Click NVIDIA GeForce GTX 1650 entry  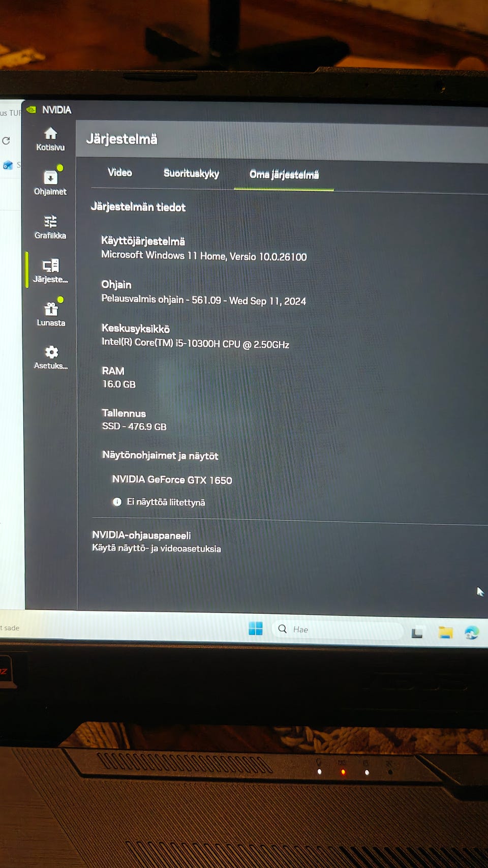172,480
